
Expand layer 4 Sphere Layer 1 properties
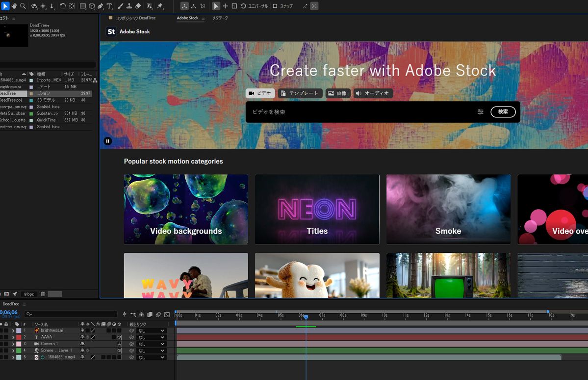pyautogui.click(x=13, y=351)
